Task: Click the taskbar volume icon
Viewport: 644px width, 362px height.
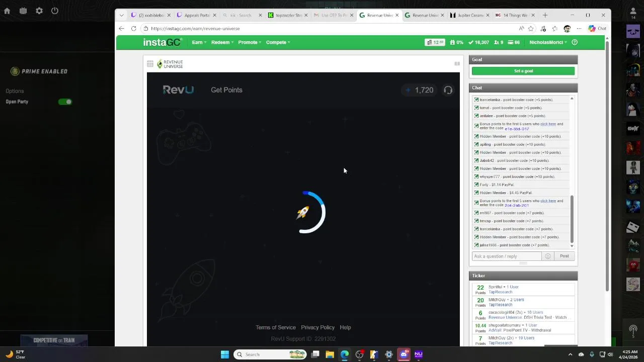Action: coord(610,354)
